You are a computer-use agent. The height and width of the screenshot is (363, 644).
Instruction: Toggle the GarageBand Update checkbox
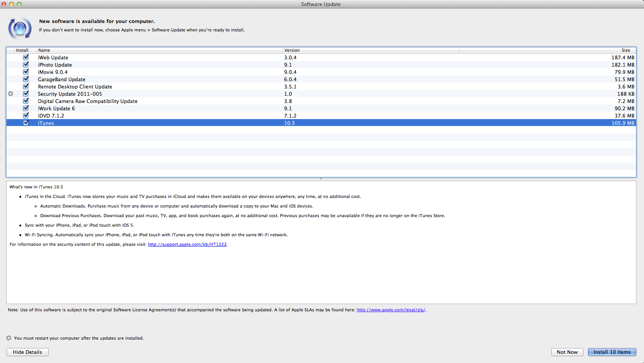click(x=26, y=79)
